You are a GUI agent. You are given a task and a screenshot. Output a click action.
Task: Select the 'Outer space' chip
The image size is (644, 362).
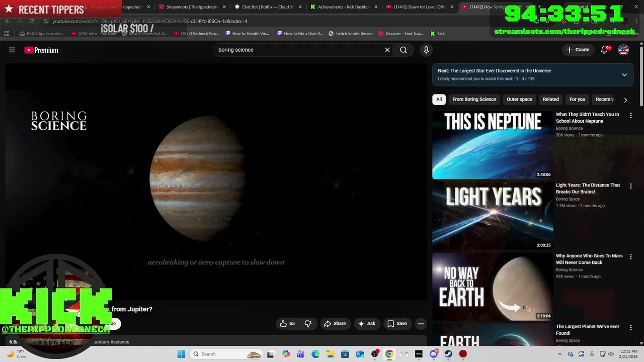[x=519, y=100]
